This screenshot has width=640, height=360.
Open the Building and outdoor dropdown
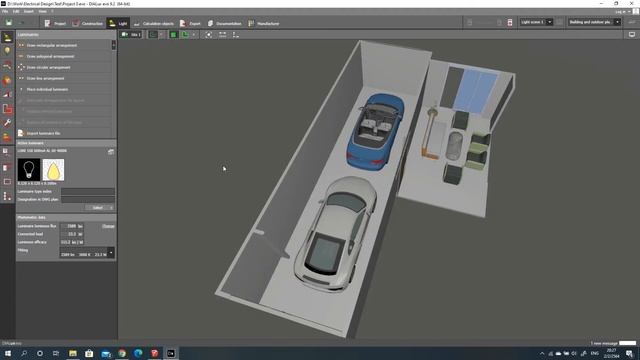tap(594, 22)
